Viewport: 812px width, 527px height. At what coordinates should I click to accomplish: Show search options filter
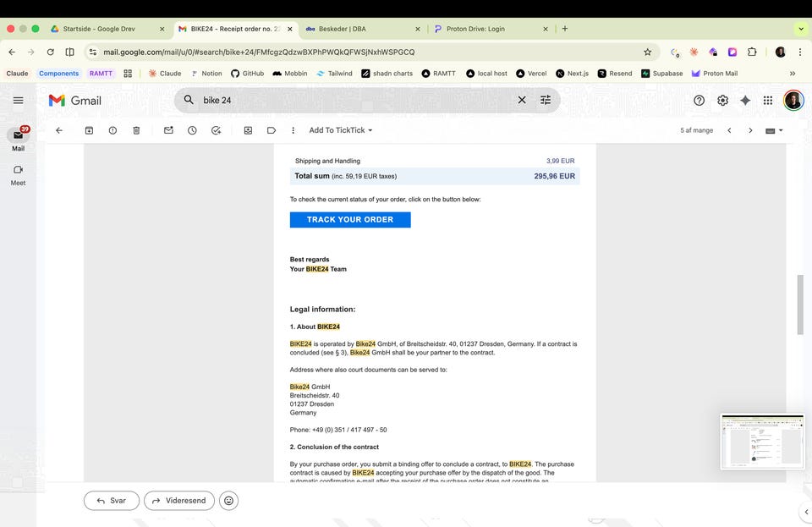coord(546,100)
